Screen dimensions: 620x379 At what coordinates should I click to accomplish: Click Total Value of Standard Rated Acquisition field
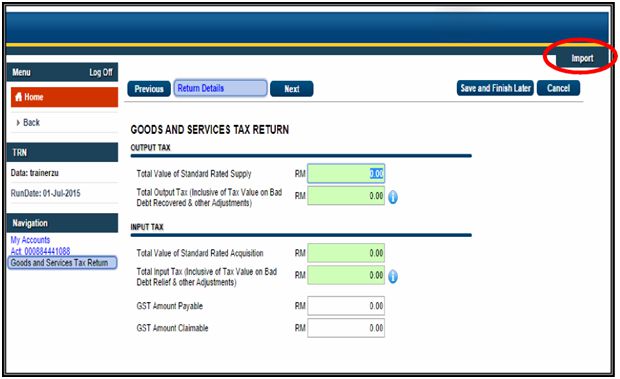click(x=346, y=253)
